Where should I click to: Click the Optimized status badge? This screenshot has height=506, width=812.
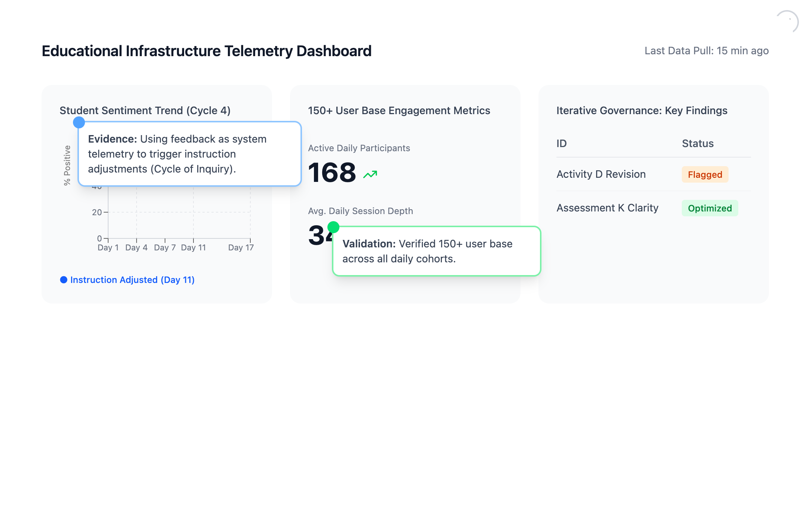[x=709, y=208]
